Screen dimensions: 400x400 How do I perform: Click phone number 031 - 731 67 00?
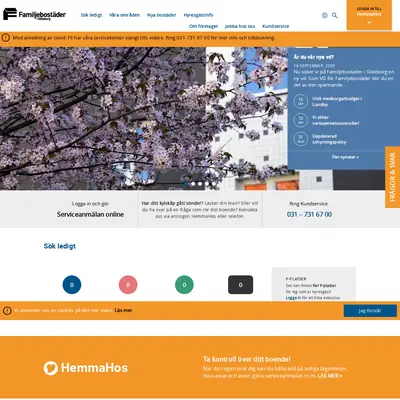(309, 214)
